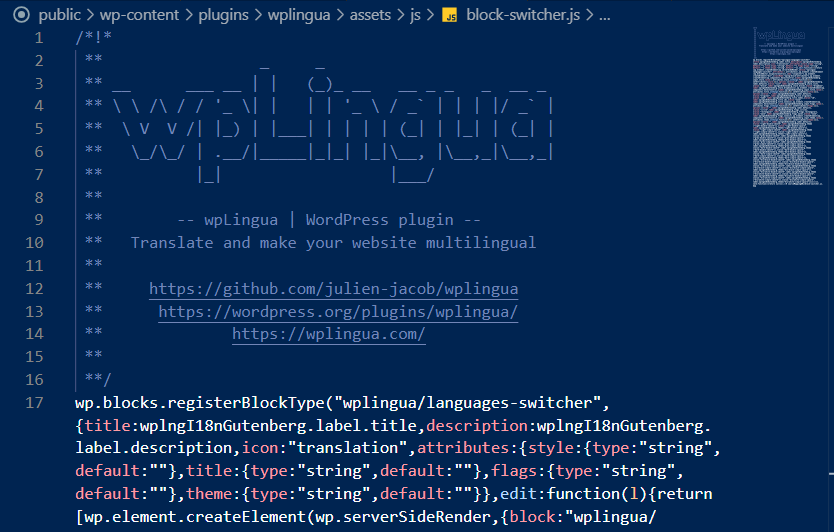Click the '/*!*' comment opener on line 1
The width and height of the screenshot is (834, 532).
(94, 37)
